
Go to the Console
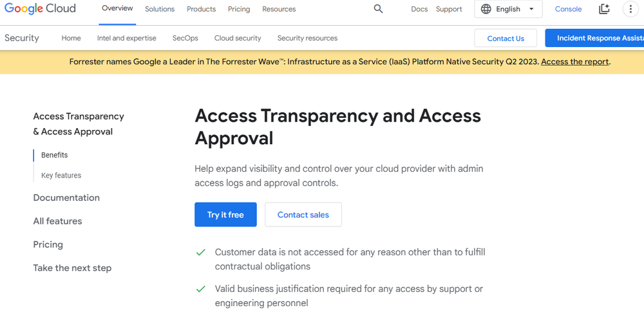pos(568,9)
